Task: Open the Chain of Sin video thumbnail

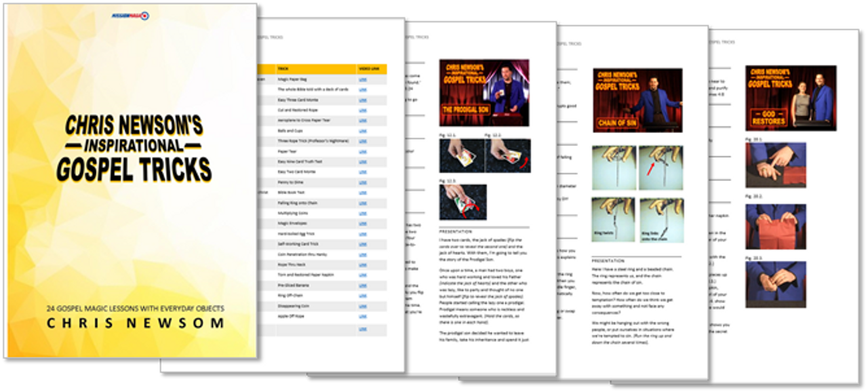Action: coord(637,100)
